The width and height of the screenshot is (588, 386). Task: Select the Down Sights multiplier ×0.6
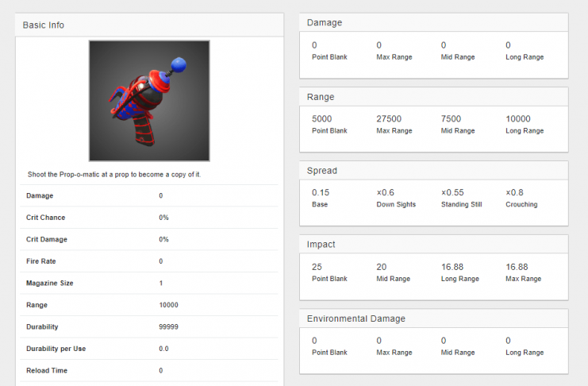(386, 192)
